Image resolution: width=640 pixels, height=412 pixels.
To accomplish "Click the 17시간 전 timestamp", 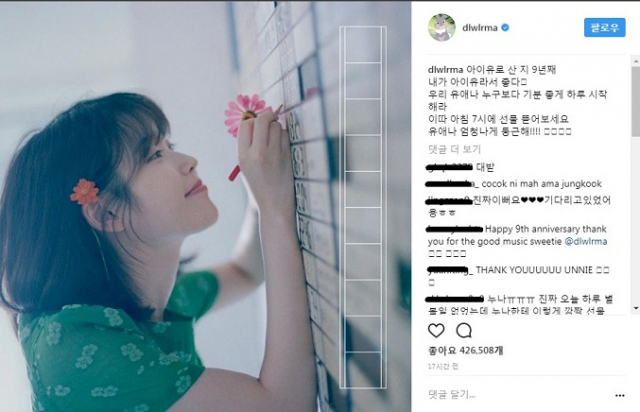I will click(x=443, y=367).
